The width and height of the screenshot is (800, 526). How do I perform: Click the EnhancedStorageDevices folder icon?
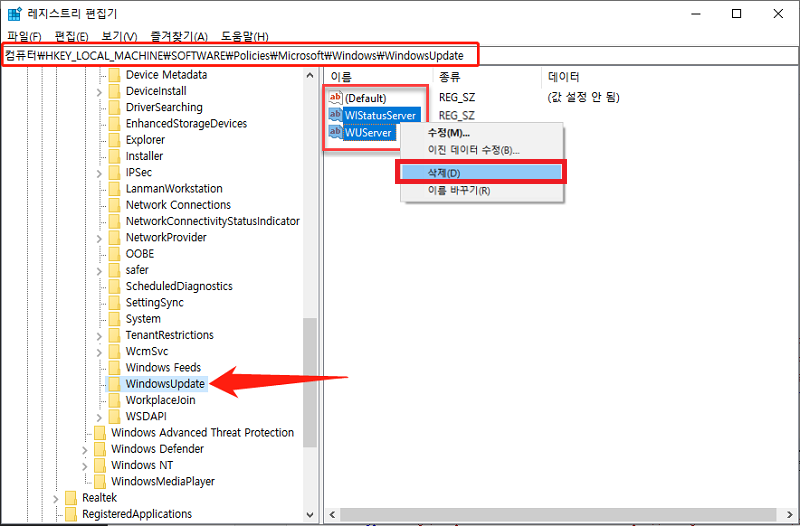point(114,124)
